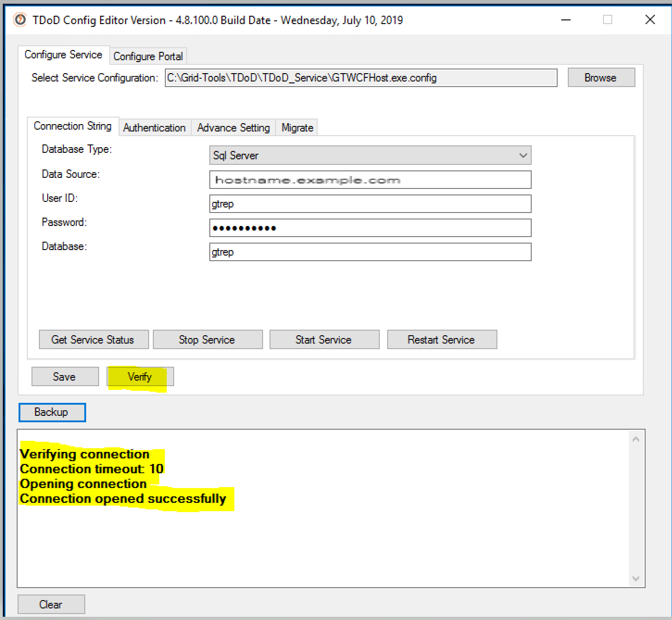Click Get Service Status
This screenshot has width=672, height=620.
pos(93,340)
